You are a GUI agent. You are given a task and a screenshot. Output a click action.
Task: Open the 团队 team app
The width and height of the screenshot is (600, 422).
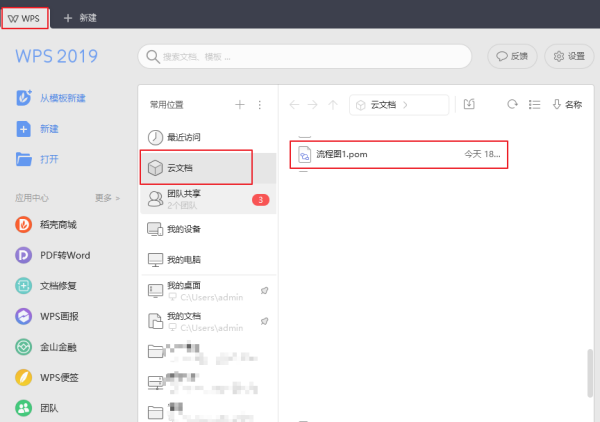(x=37, y=408)
